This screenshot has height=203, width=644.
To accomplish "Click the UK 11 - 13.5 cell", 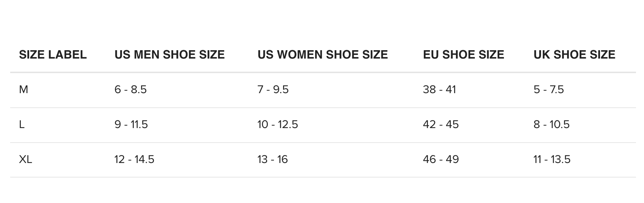I will (x=552, y=159).
